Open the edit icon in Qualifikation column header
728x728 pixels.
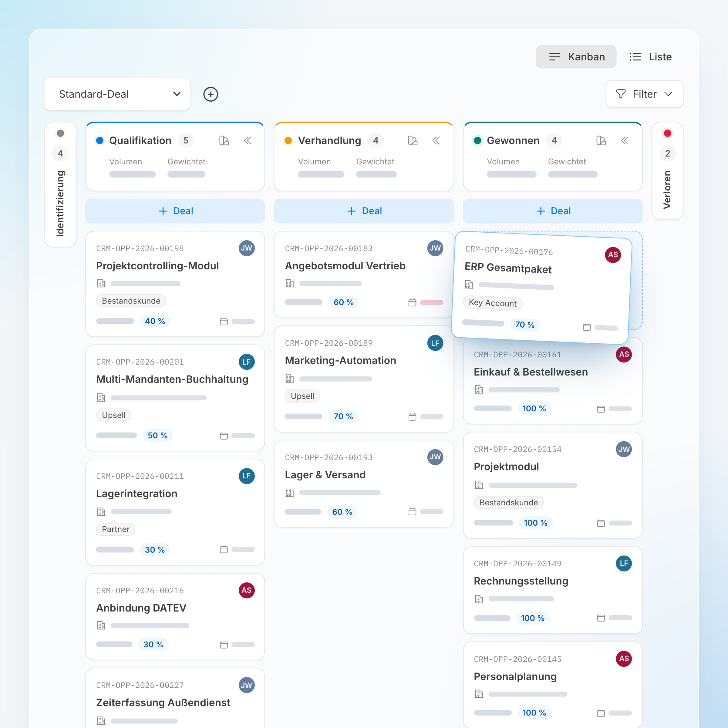(x=224, y=140)
